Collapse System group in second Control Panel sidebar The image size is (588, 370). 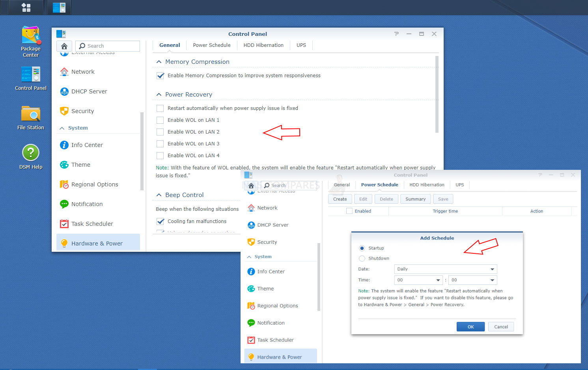pyautogui.click(x=249, y=257)
